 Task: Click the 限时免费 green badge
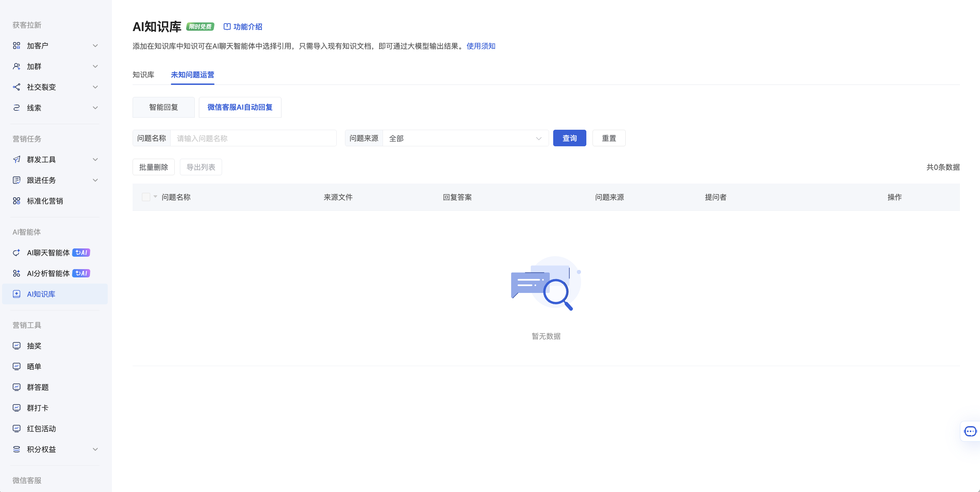[x=200, y=27]
